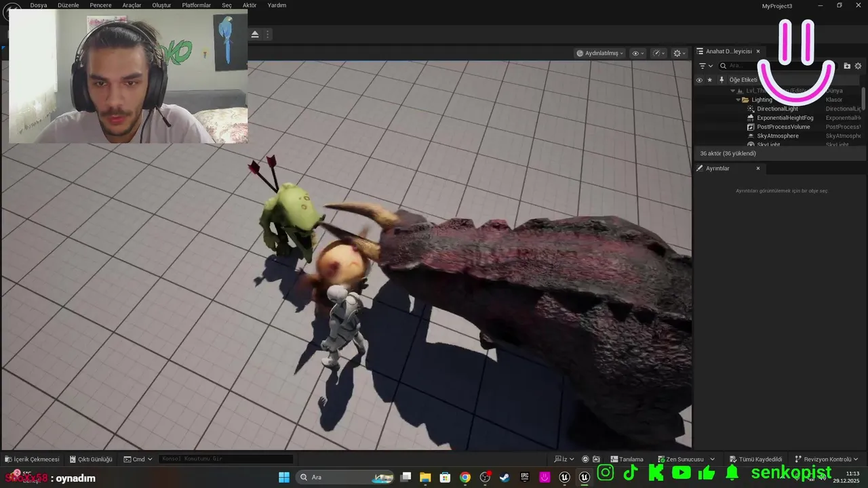Open the Seç menu
This screenshot has height=488, width=868.
coord(227,5)
